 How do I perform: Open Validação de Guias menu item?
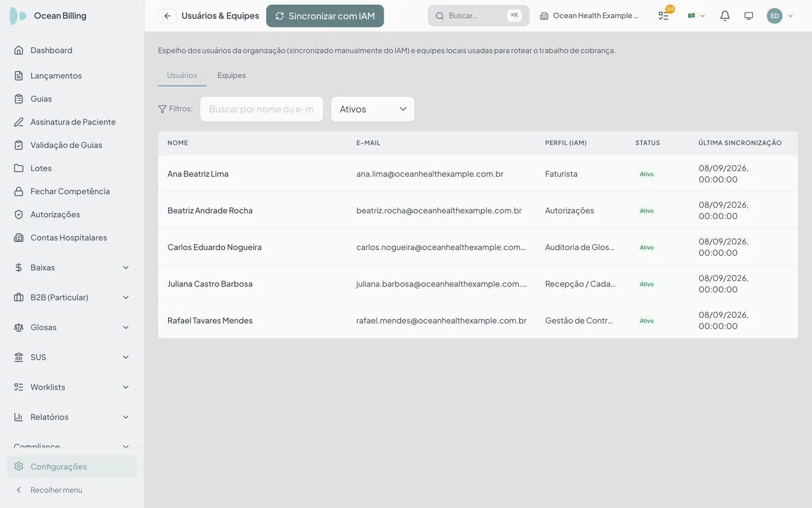tap(72, 145)
